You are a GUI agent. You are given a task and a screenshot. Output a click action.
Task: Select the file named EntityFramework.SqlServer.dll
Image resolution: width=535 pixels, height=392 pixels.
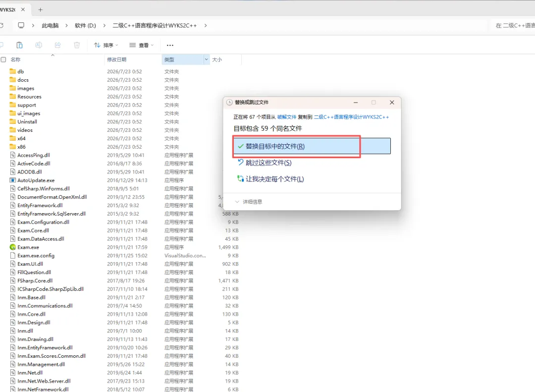pos(52,214)
